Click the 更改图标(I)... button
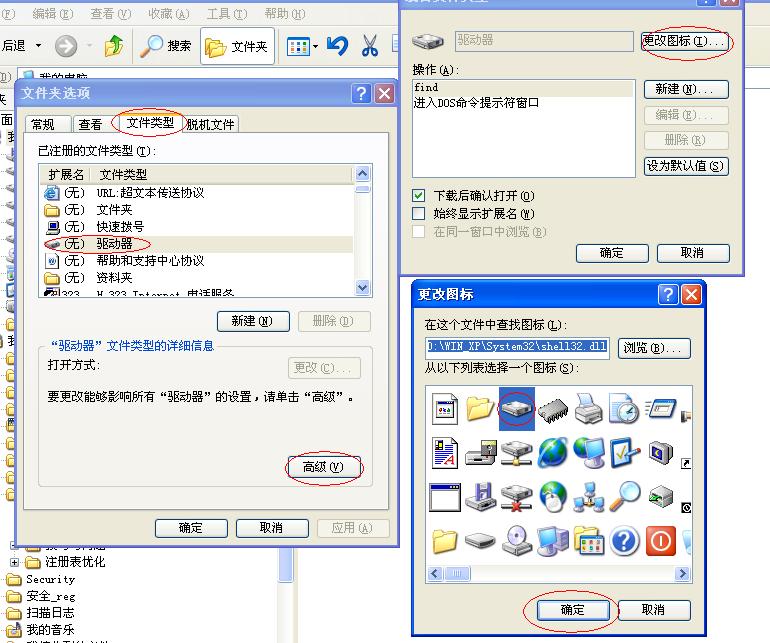 (684, 41)
